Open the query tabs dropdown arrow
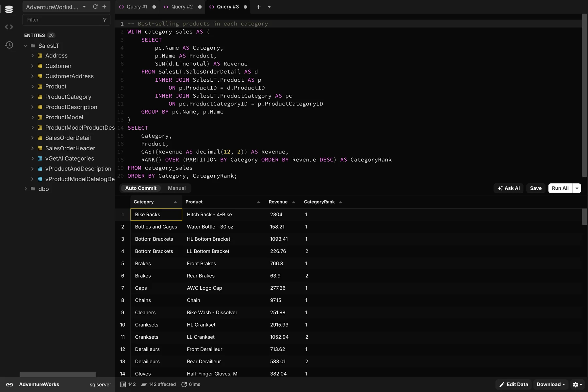The height and width of the screenshot is (392, 588). [269, 7]
